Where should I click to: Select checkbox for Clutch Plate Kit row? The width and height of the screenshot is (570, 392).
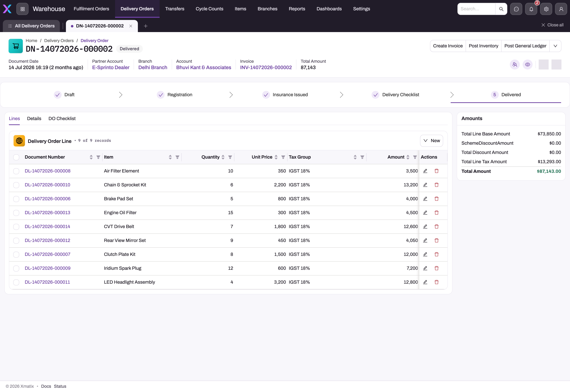point(16,254)
